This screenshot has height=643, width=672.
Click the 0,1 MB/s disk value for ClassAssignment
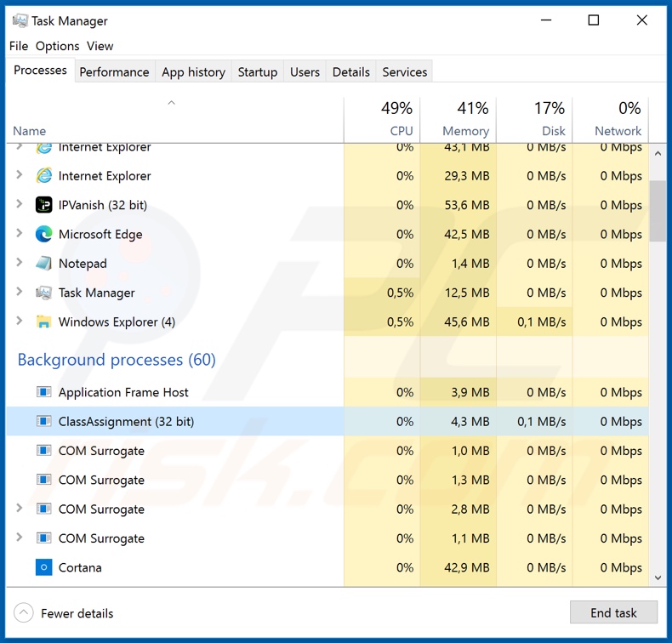(541, 422)
